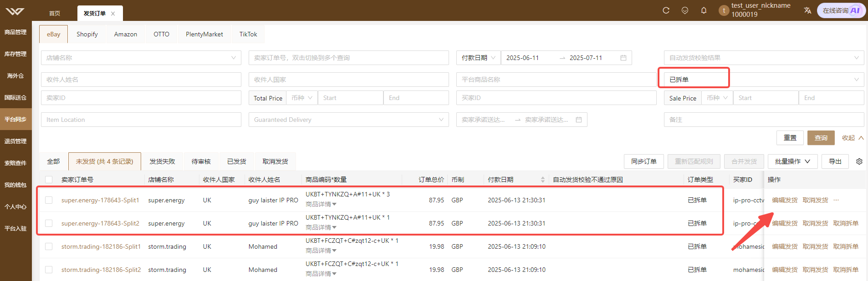Open the more actions ellipsis for Split1 super.energy
This screenshot has width=868, height=281.
pos(836,200)
